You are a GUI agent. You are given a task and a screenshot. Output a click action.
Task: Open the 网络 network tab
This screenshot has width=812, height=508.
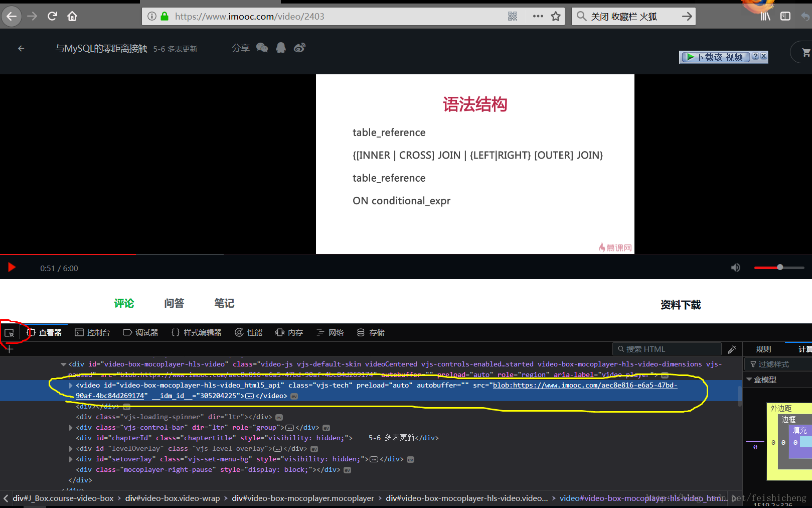(x=330, y=332)
